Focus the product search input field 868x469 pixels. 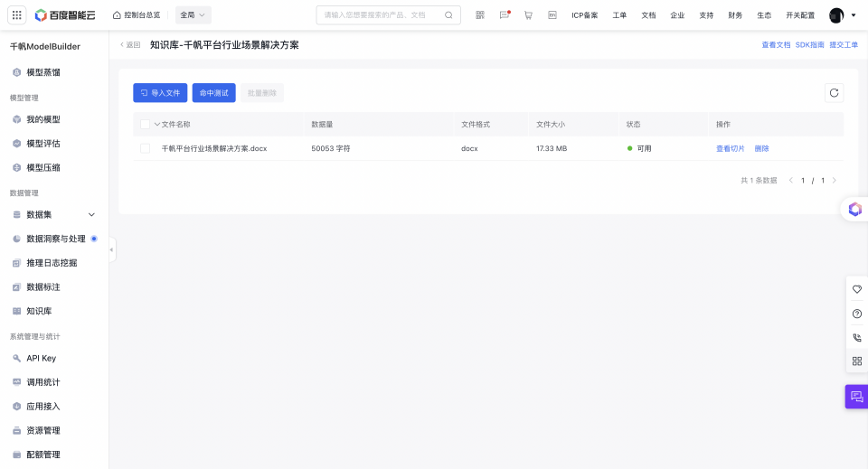(x=382, y=15)
